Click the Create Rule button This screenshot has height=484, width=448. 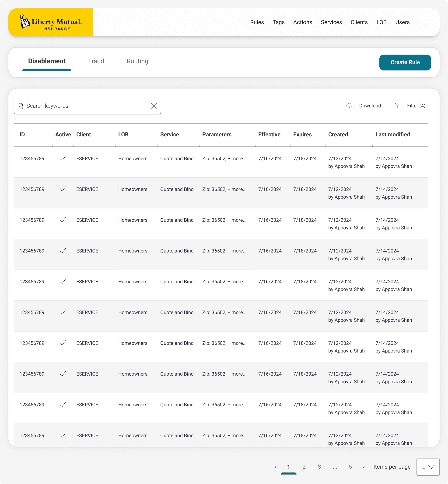[405, 62]
